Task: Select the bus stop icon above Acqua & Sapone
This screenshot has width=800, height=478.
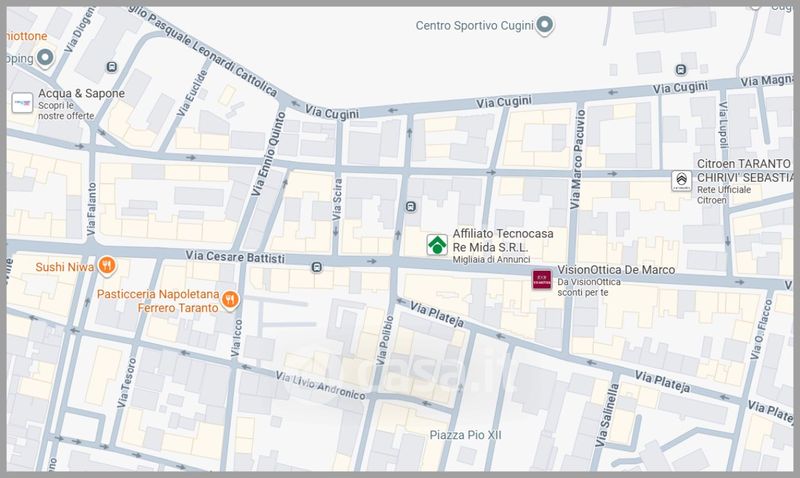Action: pos(111,68)
